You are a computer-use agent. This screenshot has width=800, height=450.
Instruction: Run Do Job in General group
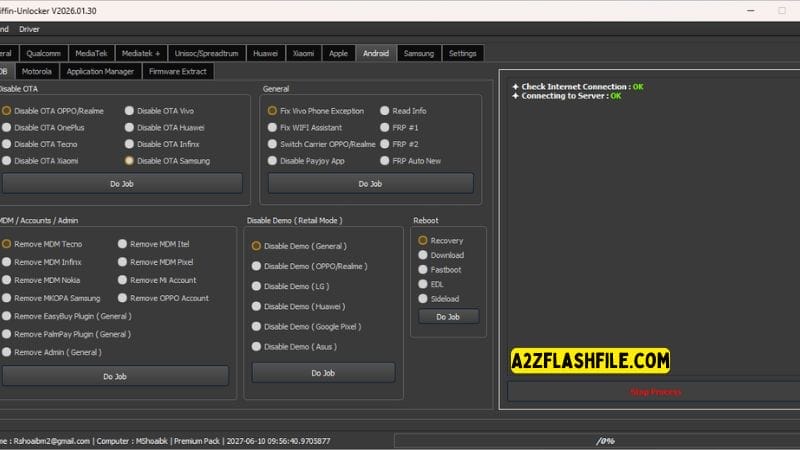(x=370, y=184)
